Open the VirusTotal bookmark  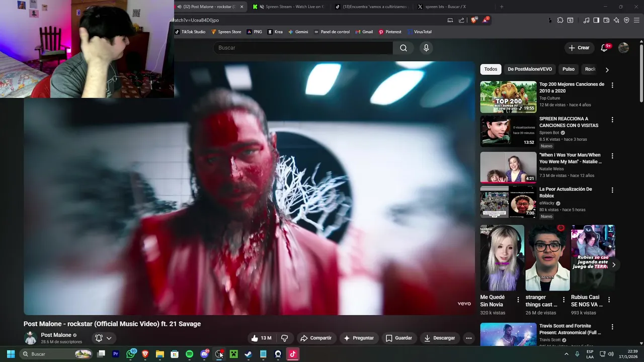click(419, 32)
